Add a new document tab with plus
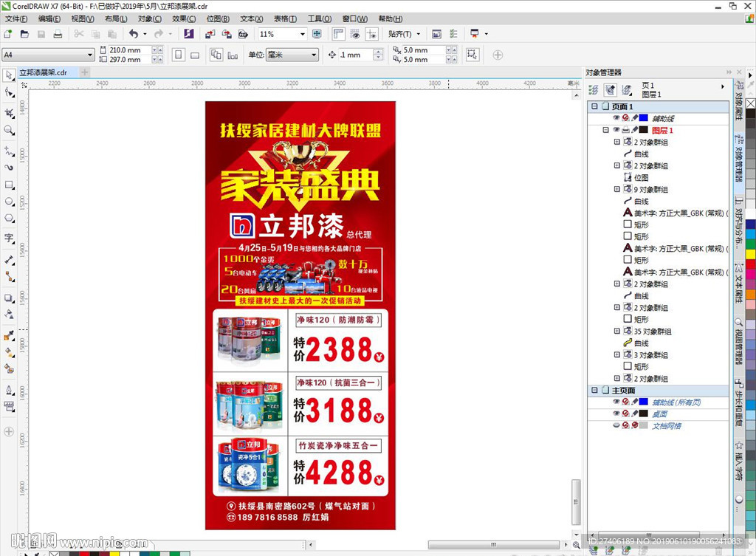The height and width of the screenshot is (556, 756). 84,72
